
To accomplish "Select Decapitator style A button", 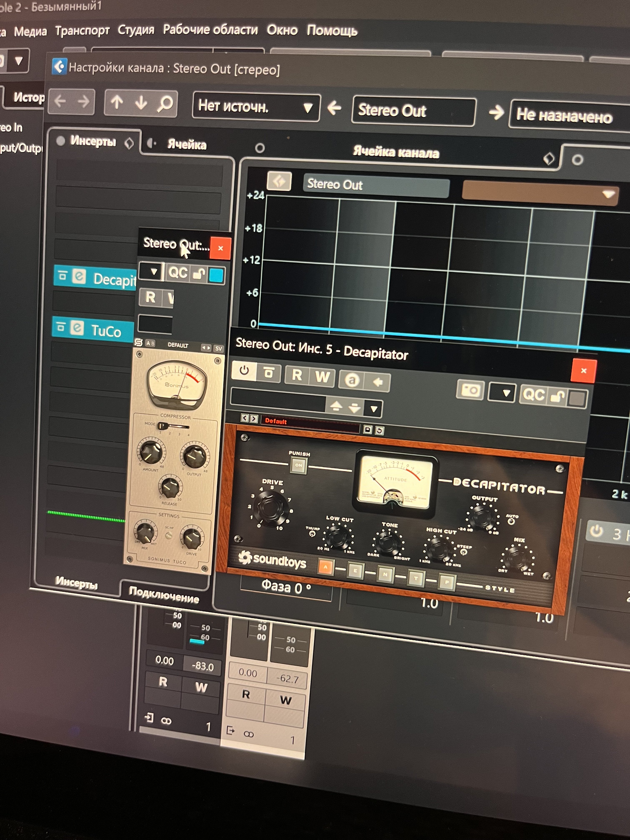I will (326, 567).
